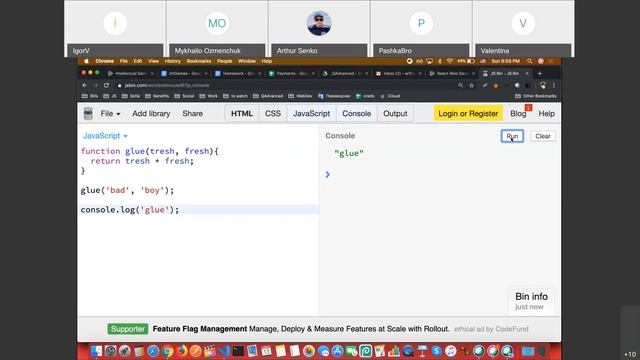
Task: Expand the JavaScript language dropdown in the editor
Action: click(x=105, y=136)
